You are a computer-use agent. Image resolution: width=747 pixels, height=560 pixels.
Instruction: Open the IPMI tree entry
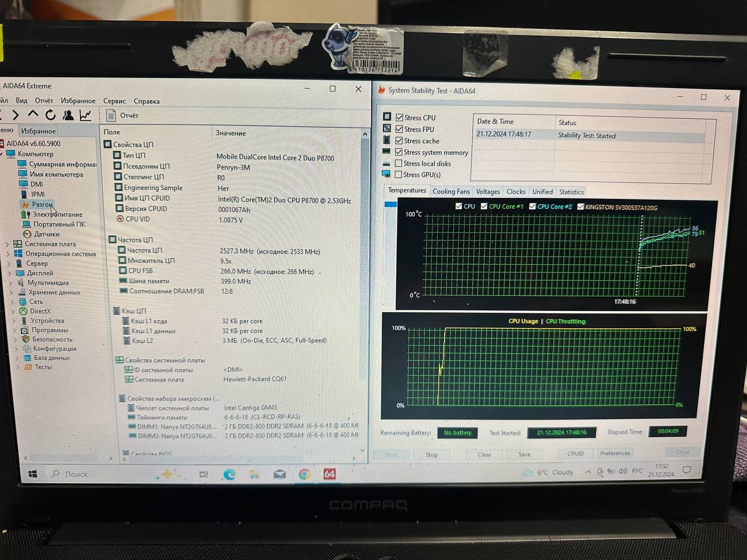(33, 194)
